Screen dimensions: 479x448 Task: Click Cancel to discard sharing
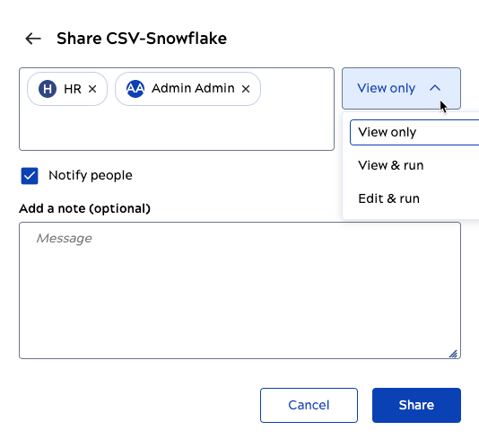(309, 405)
